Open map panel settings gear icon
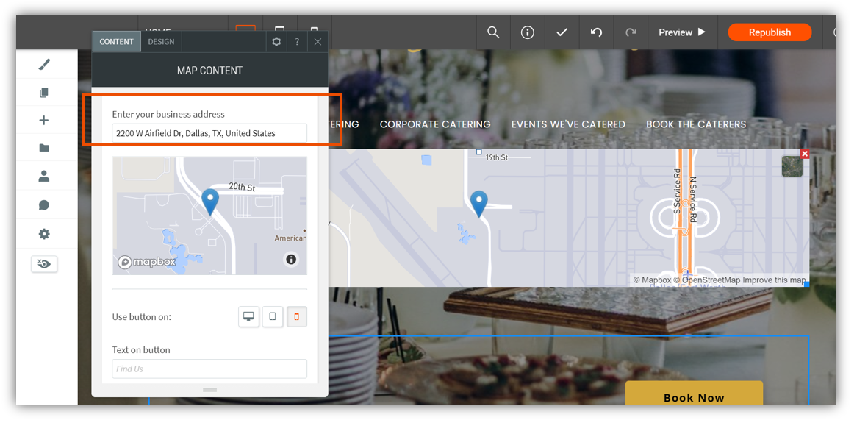This screenshot has width=868, height=434. pyautogui.click(x=276, y=42)
